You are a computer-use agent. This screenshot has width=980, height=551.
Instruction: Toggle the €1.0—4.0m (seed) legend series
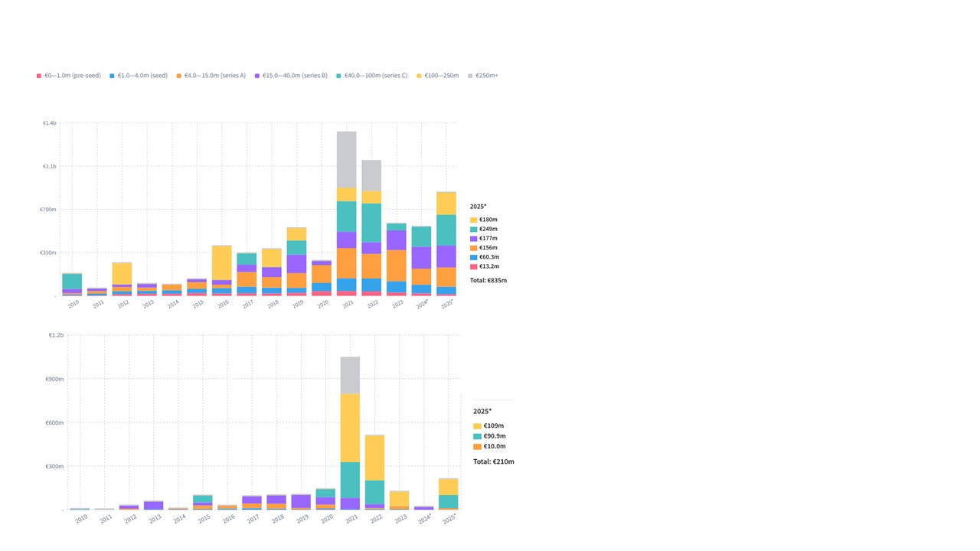coord(139,76)
